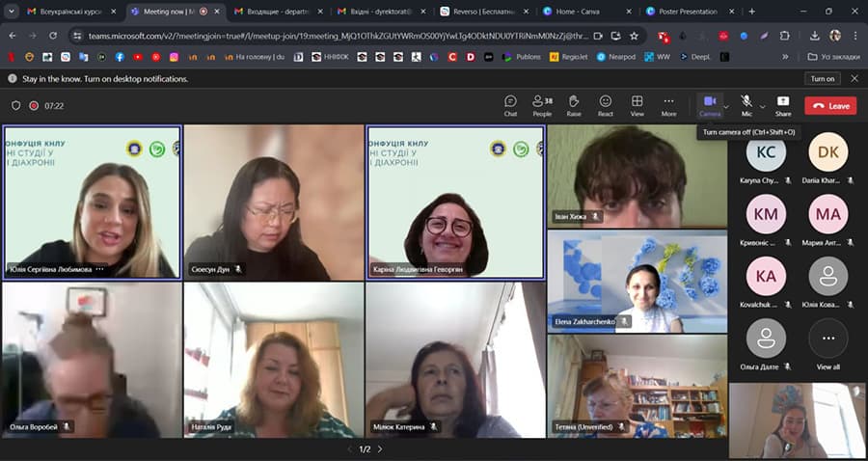Show the People participants list
The image size is (868, 461).
(542, 105)
